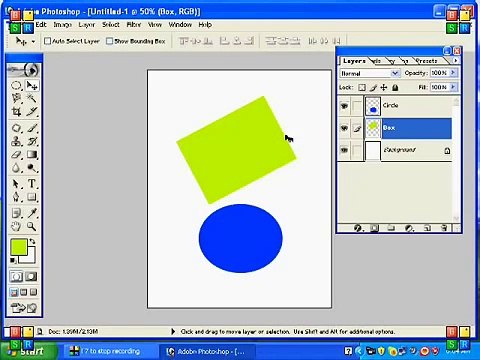
Task: Select the Gradient tool
Action: [x=32, y=155]
